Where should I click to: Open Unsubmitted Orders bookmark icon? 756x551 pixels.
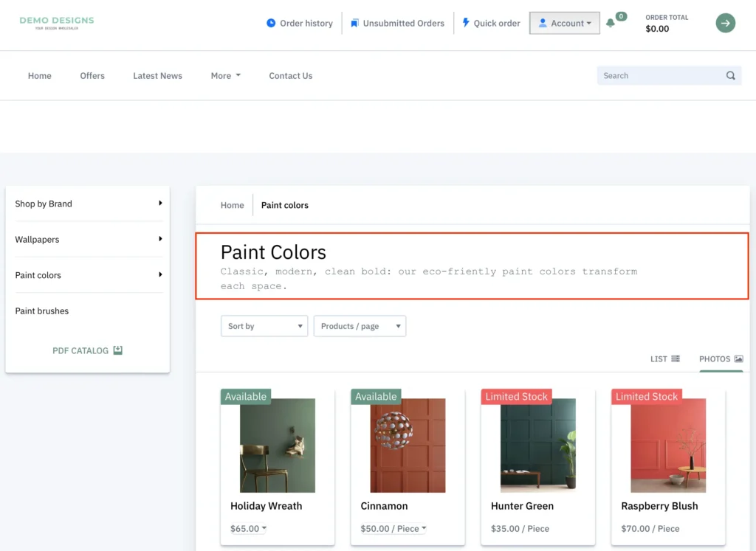tap(354, 23)
